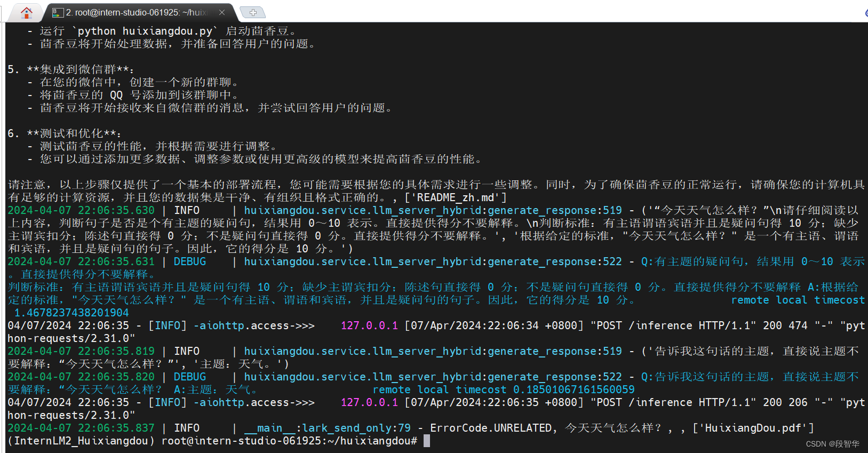Click timestamp "2024-04-07 22:06:35.837"
Image resolution: width=868 pixels, height=453 pixels.
click(81, 428)
